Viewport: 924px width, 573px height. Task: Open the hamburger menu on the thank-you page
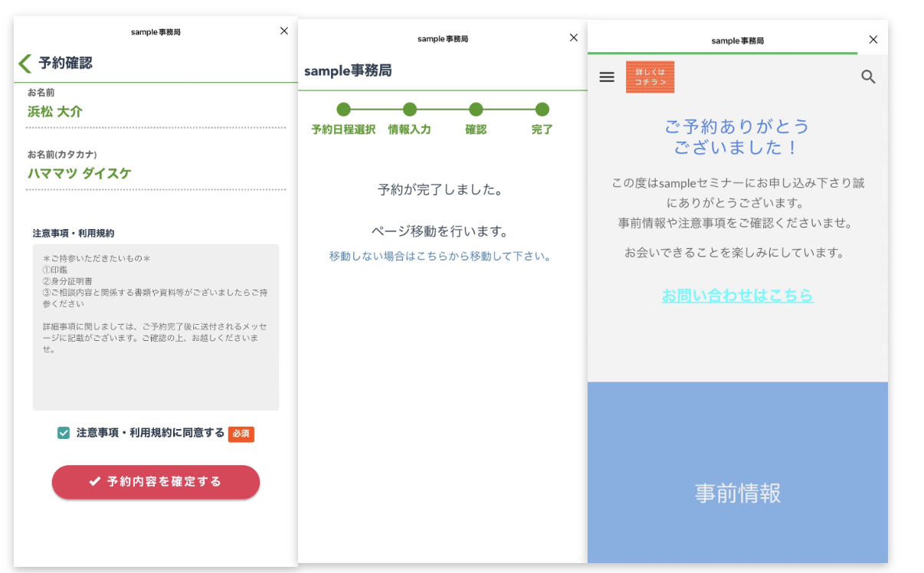[607, 77]
